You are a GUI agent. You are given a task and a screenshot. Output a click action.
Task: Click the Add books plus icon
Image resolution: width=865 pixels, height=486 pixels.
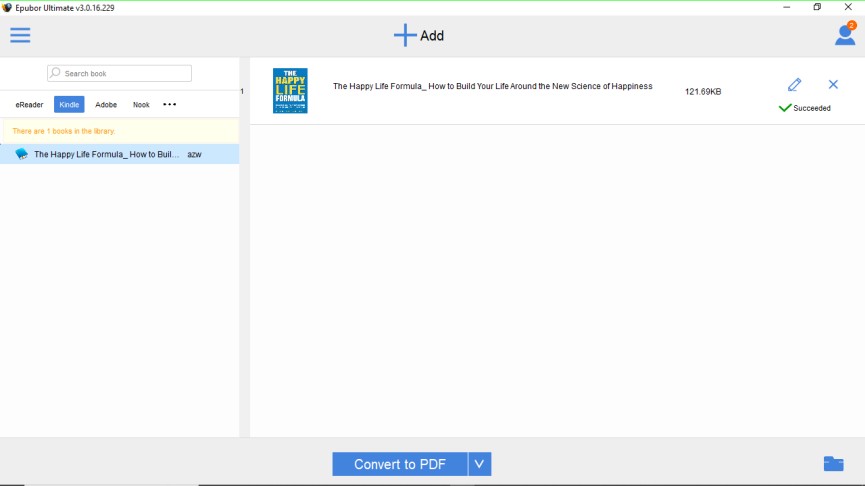[405, 35]
